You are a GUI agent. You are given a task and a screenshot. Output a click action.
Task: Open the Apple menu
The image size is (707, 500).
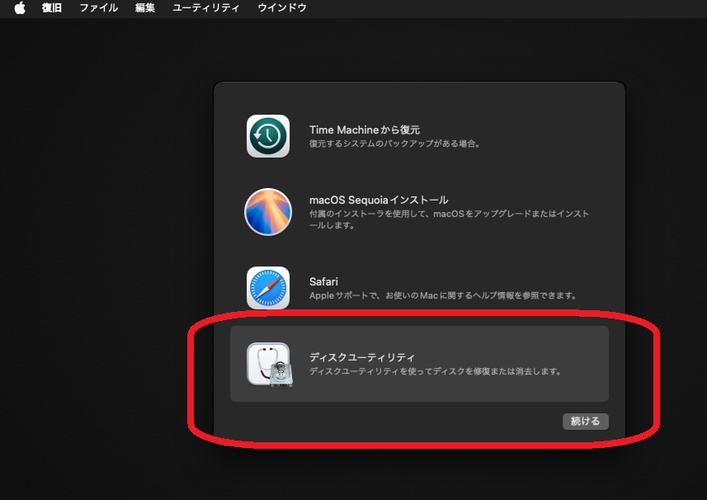coord(20,8)
